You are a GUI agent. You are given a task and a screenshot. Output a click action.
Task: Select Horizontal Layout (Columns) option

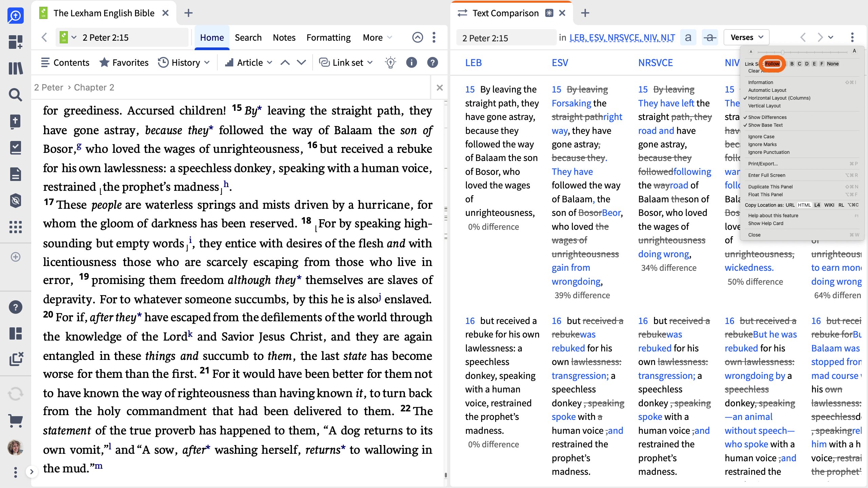[779, 98]
